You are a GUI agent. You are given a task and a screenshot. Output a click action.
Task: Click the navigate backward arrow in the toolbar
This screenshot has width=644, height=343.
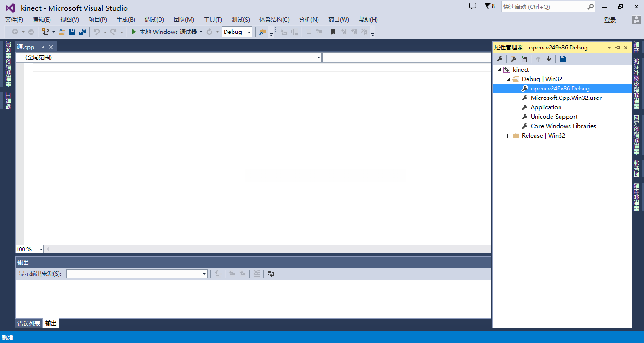pos(15,32)
